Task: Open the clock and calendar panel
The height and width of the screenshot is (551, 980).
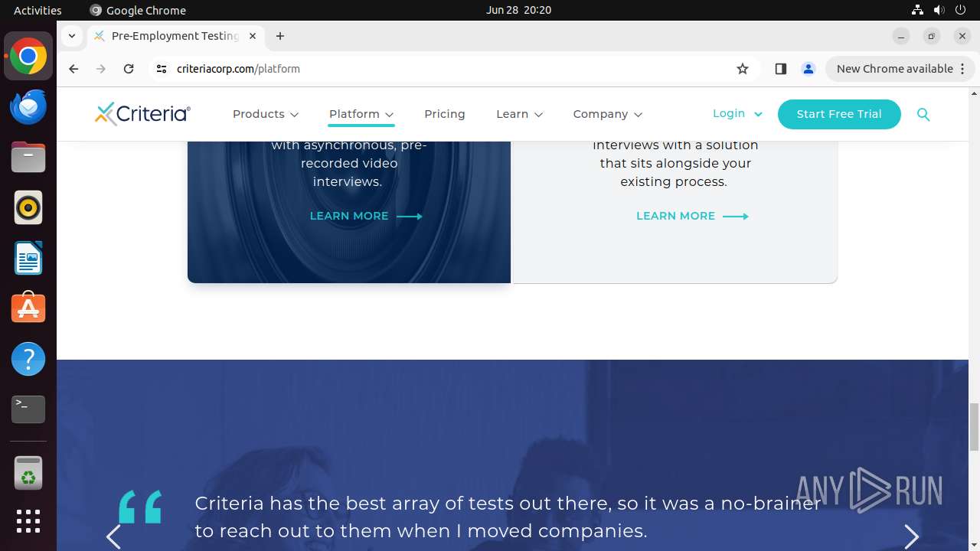Action: pos(518,10)
